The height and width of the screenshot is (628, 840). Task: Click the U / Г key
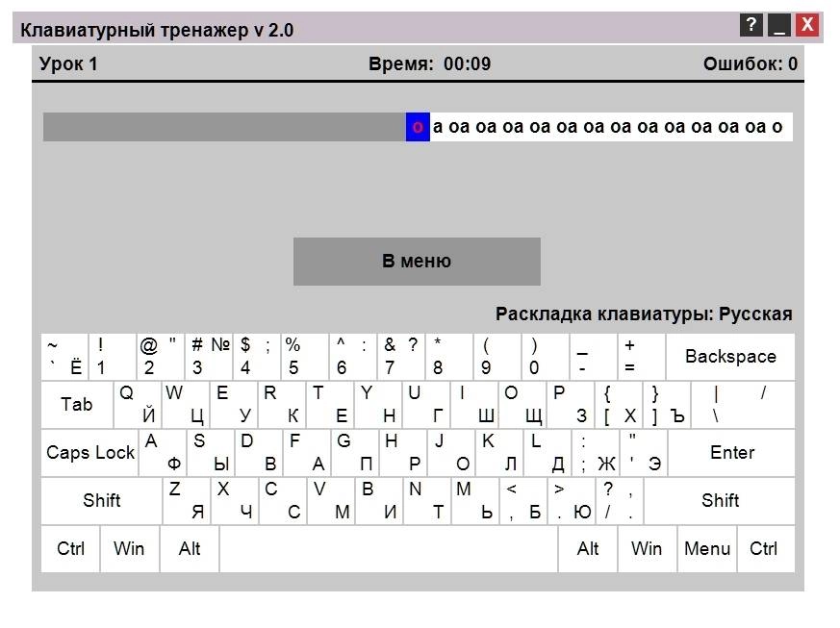(426, 405)
